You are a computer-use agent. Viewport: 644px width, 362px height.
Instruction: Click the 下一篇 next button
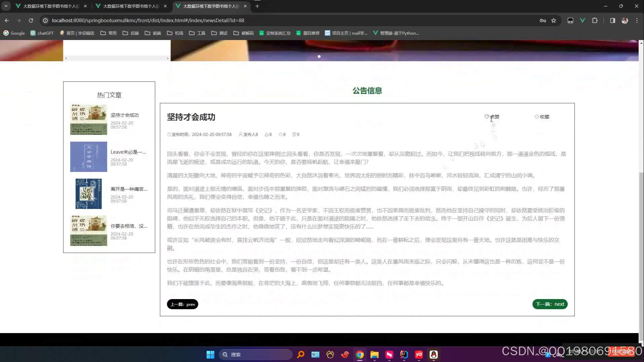[550, 304]
